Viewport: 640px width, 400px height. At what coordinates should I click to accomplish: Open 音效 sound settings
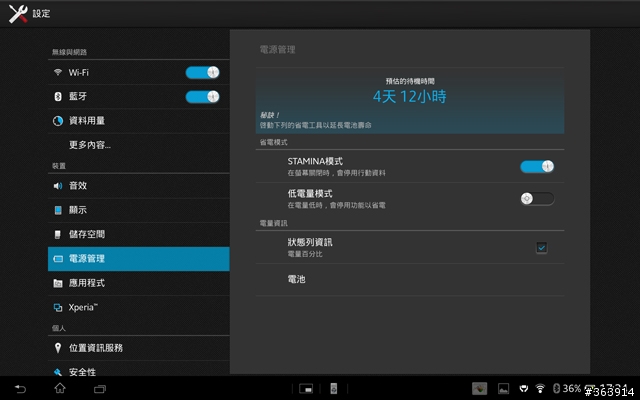[x=139, y=186]
